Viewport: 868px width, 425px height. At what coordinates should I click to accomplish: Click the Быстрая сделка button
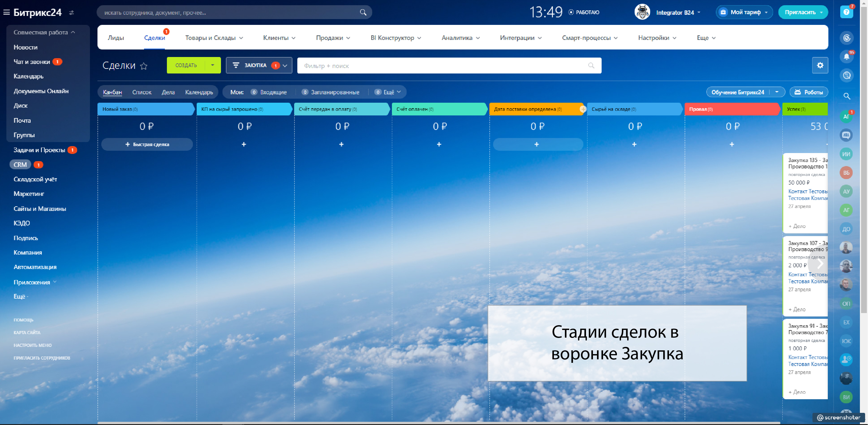[x=147, y=144]
